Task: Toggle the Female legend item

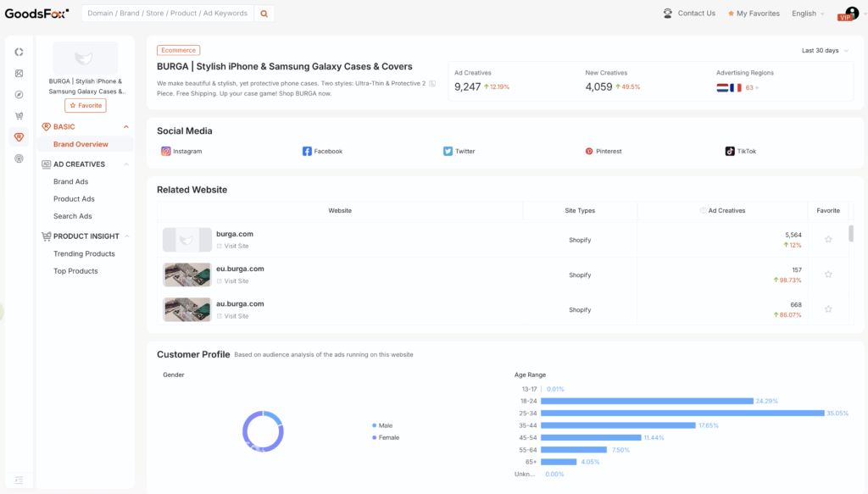Action: (386, 437)
